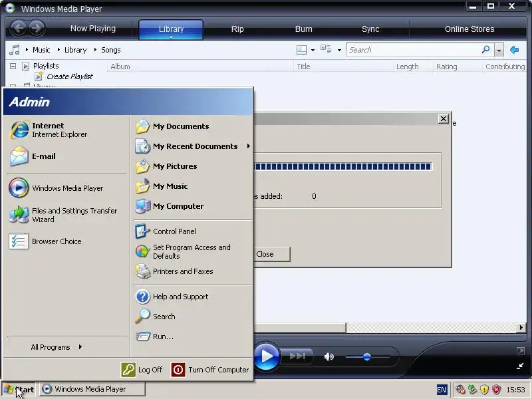Click the network connection tray icon

[472, 390]
